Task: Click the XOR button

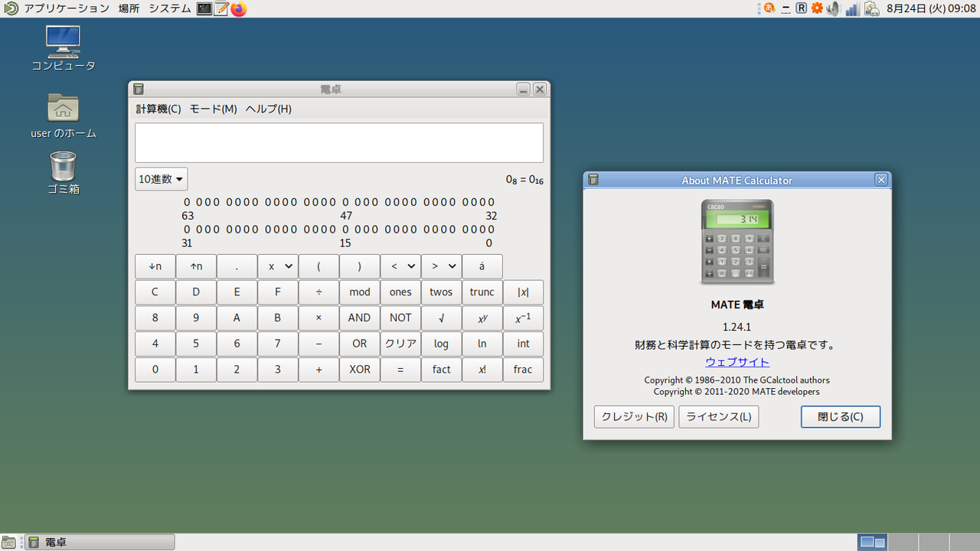Action: [360, 370]
